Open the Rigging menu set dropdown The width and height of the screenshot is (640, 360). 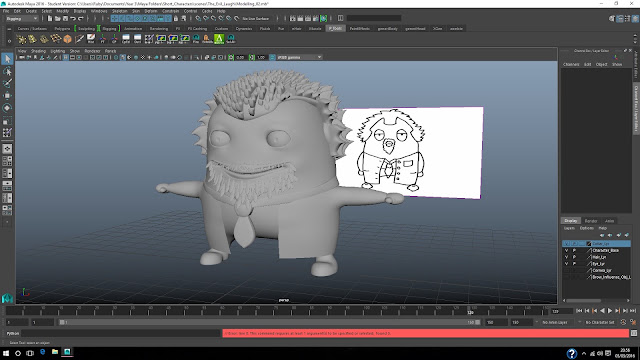21,18
